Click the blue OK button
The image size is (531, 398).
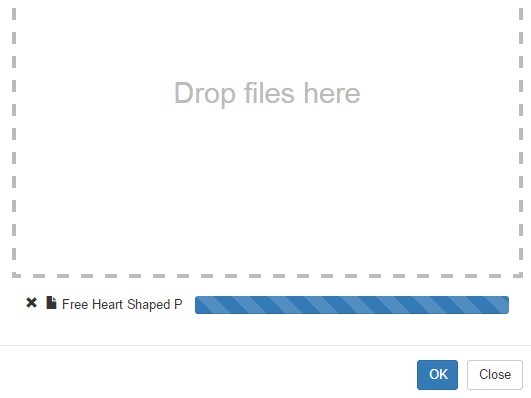pyautogui.click(x=437, y=375)
